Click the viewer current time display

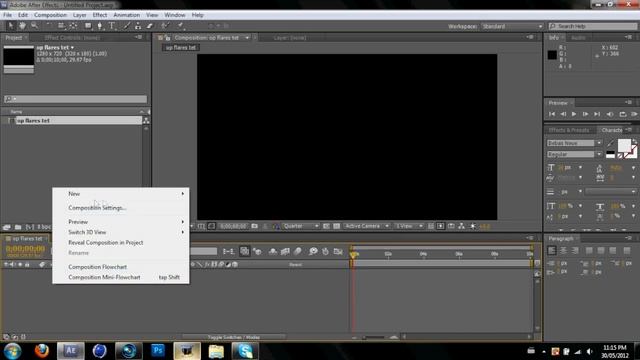click(233, 226)
